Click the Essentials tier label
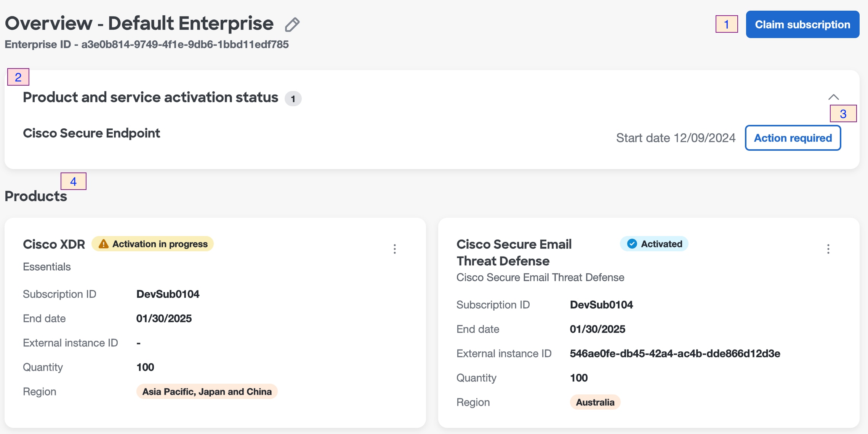Image resolution: width=868 pixels, height=434 pixels. click(x=47, y=266)
